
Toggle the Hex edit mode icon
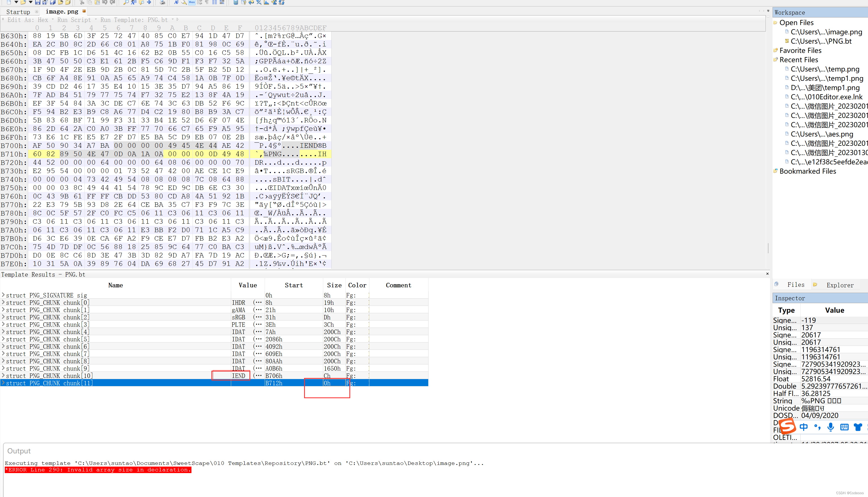click(192, 2)
